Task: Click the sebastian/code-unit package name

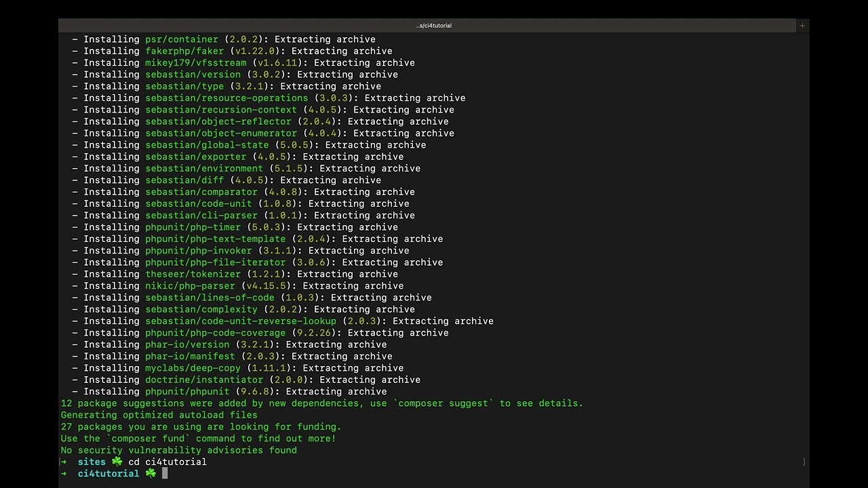Action: [199, 203]
